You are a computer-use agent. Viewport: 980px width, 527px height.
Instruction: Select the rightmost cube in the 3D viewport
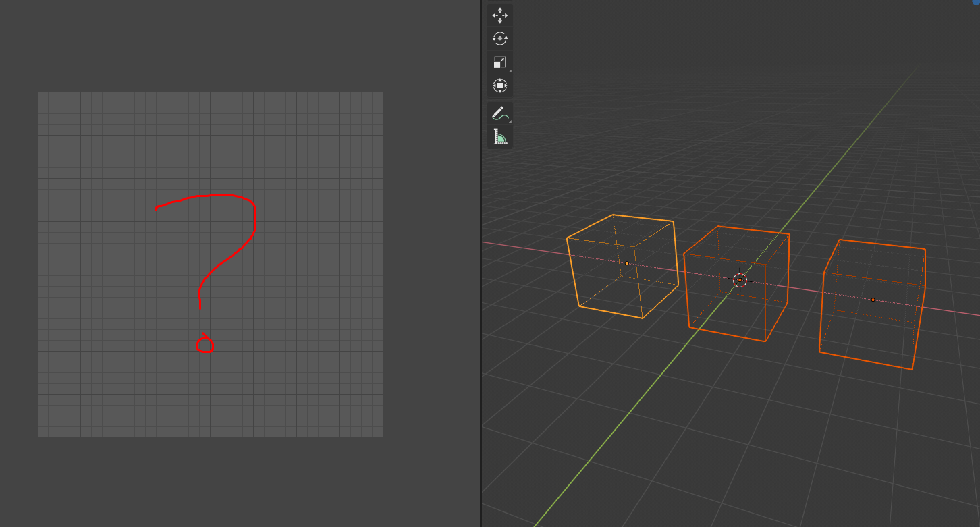click(x=872, y=304)
